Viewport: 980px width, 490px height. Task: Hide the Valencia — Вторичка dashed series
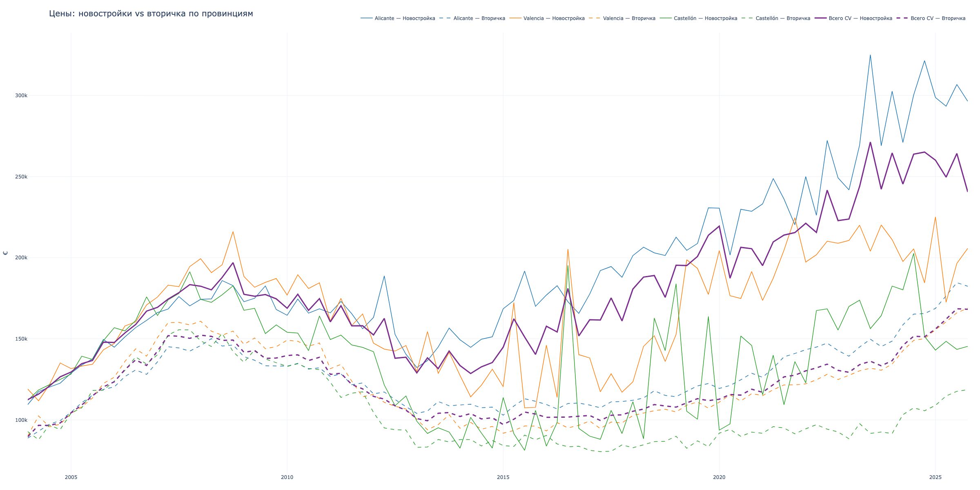[629, 18]
